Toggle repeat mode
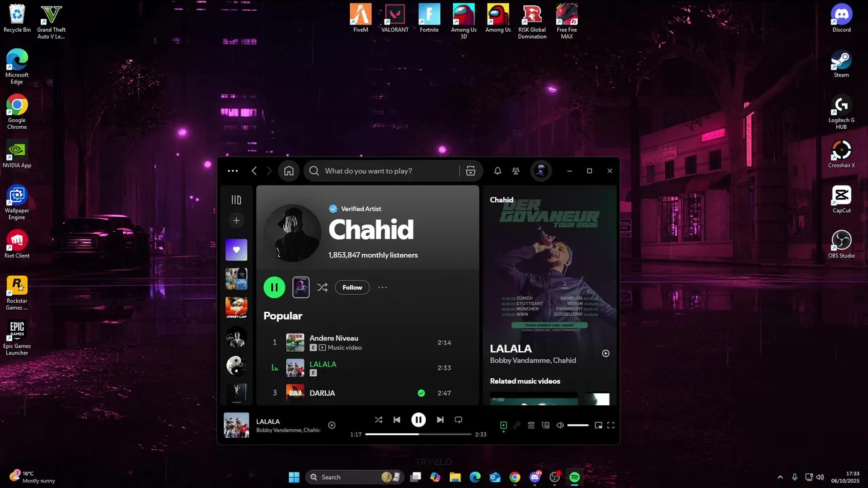 tap(458, 420)
